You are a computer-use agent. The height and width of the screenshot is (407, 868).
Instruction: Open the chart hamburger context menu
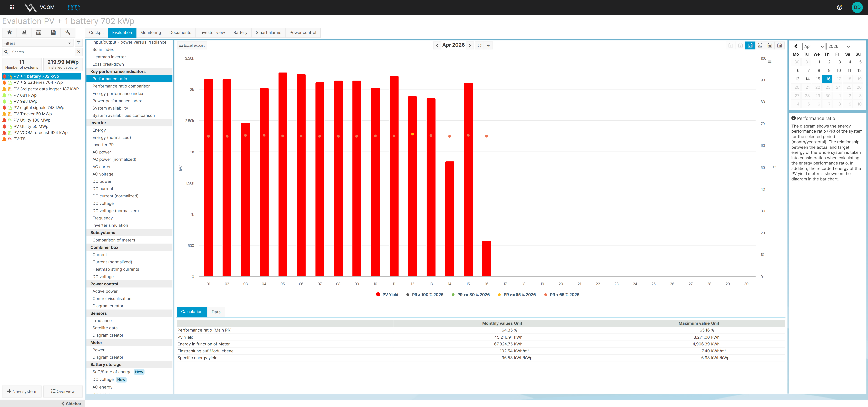click(770, 62)
